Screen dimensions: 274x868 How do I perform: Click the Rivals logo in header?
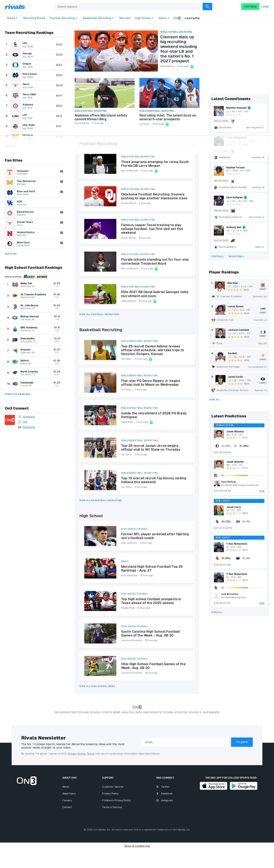(15, 6)
